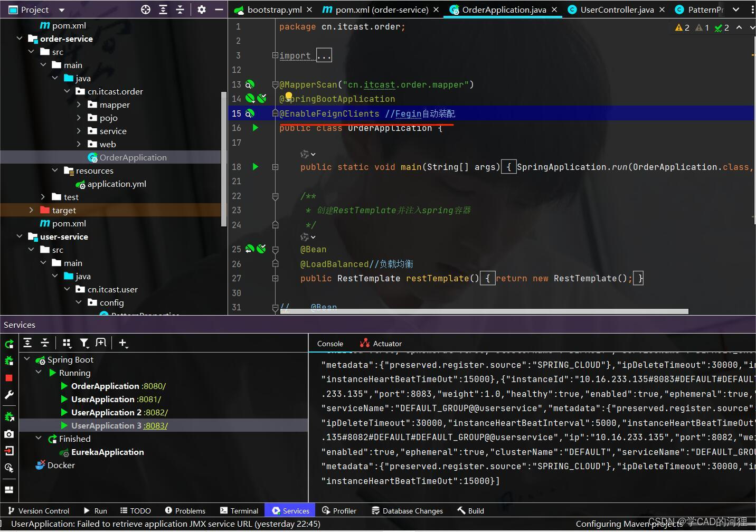The image size is (756, 532).
Task: Open Profiler tool window
Action: (339, 511)
